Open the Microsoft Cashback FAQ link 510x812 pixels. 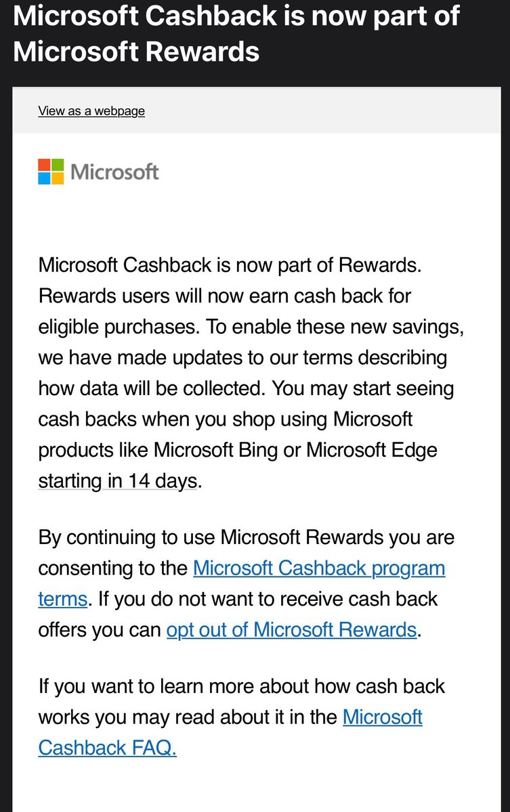coord(383,717)
